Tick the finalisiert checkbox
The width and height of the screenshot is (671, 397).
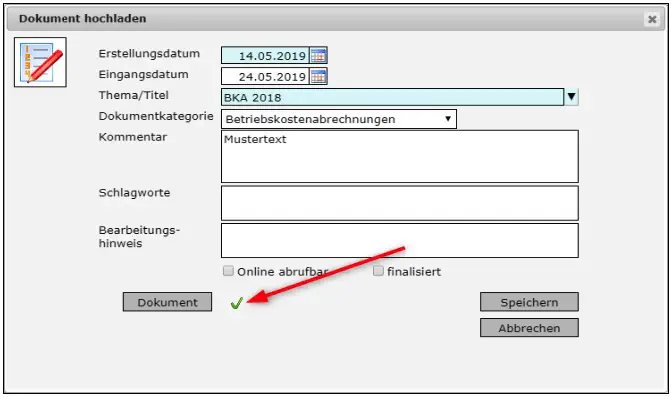pyautogui.click(x=378, y=271)
